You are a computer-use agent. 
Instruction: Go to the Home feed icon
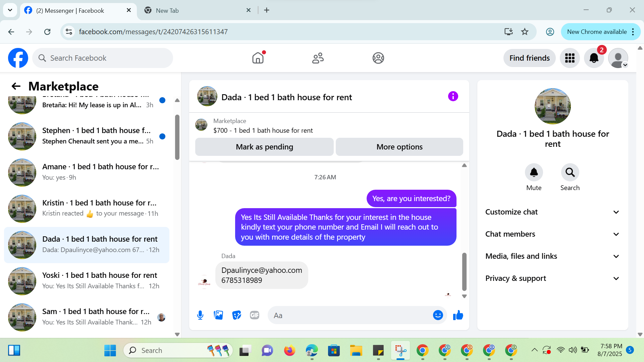point(258,58)
